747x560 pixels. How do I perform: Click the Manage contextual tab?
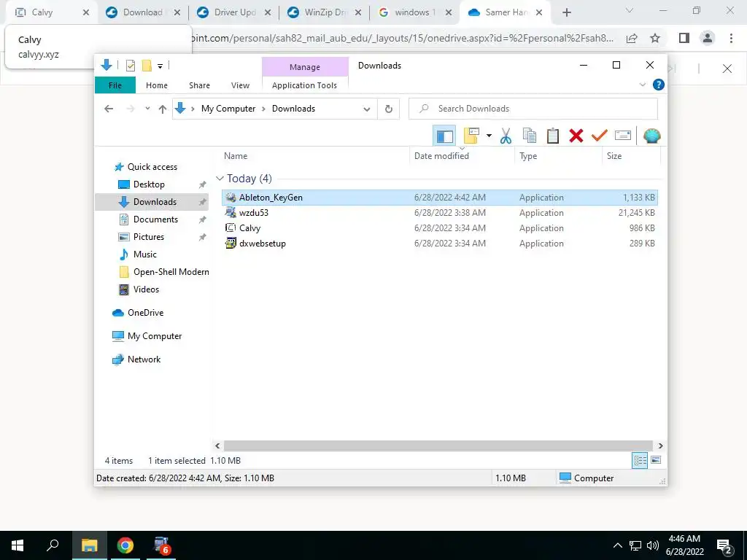click(x=305, y=67)
